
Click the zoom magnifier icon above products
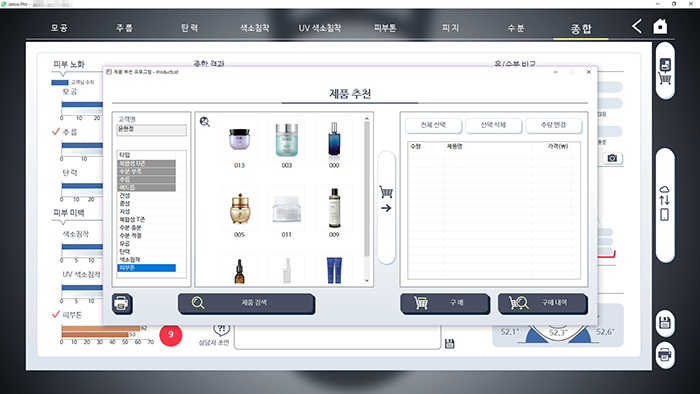click(205, 122)
